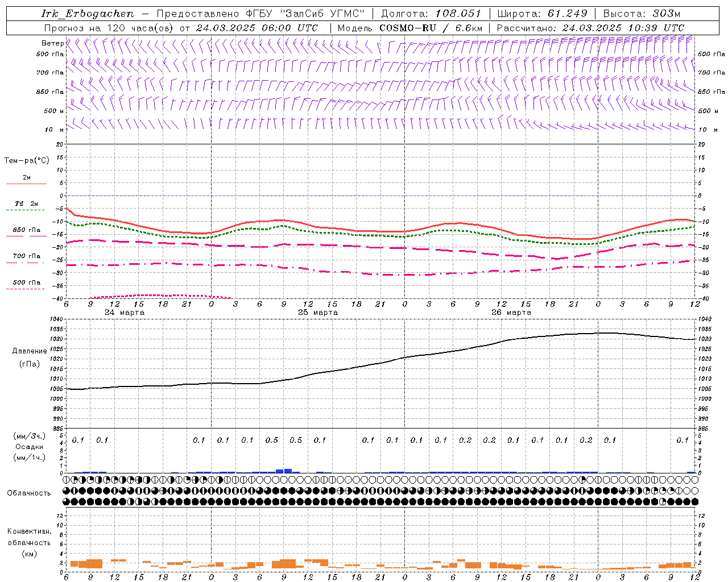Click the '25 марта' date label
This screenshot has height=582, width=728.
point(318,313)
